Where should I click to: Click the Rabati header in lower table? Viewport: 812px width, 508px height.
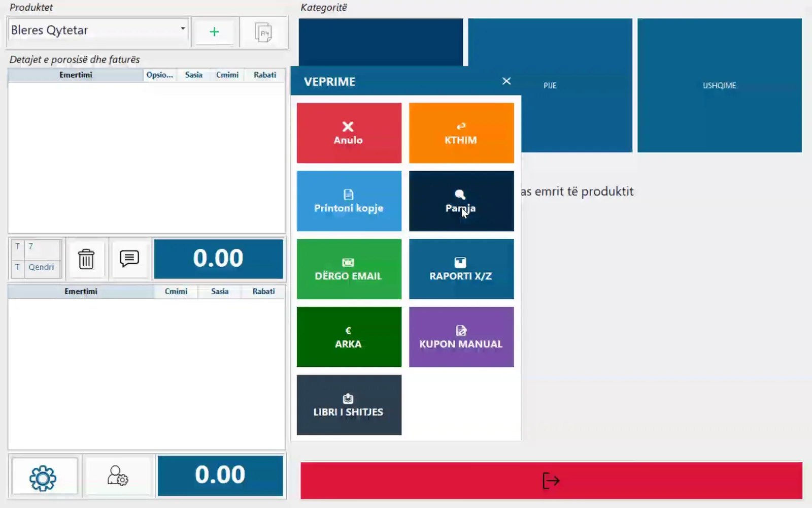pos(264,291)
